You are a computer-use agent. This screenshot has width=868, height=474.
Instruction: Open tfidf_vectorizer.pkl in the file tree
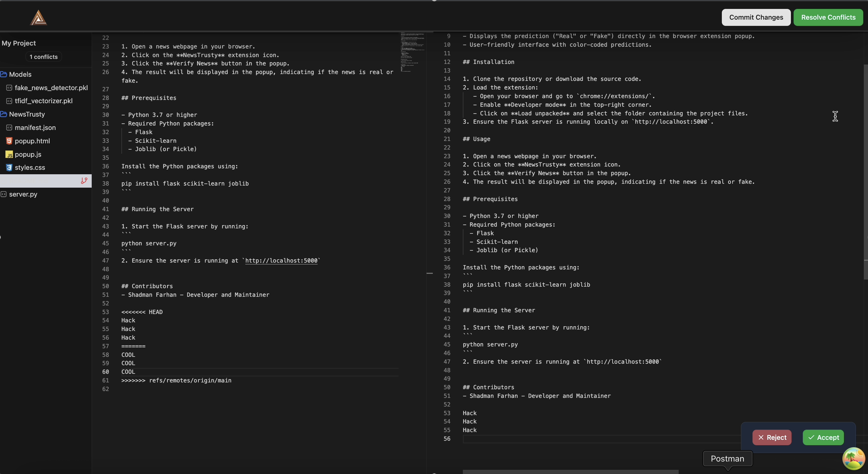coord(43,101)
